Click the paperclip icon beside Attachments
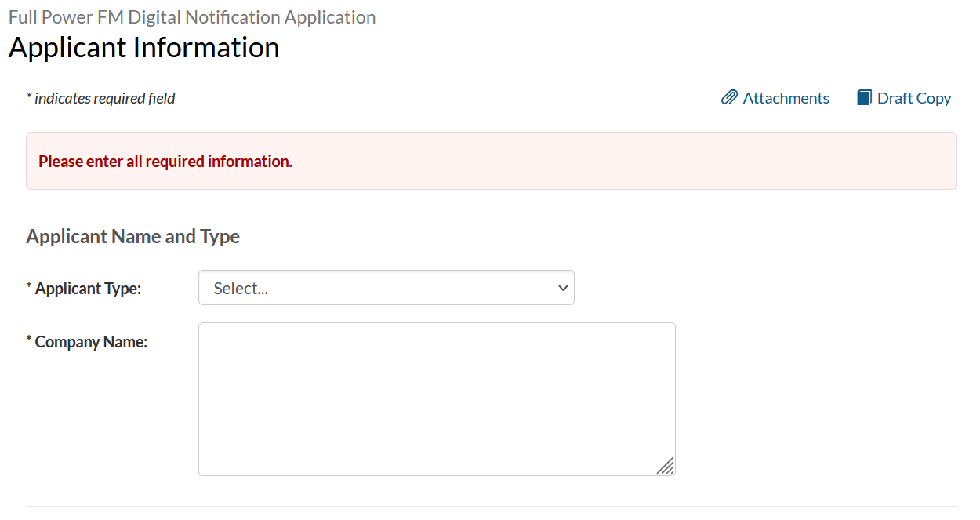Image resolution: width=980 pixels, height=520 pixels. click(729, 97)
